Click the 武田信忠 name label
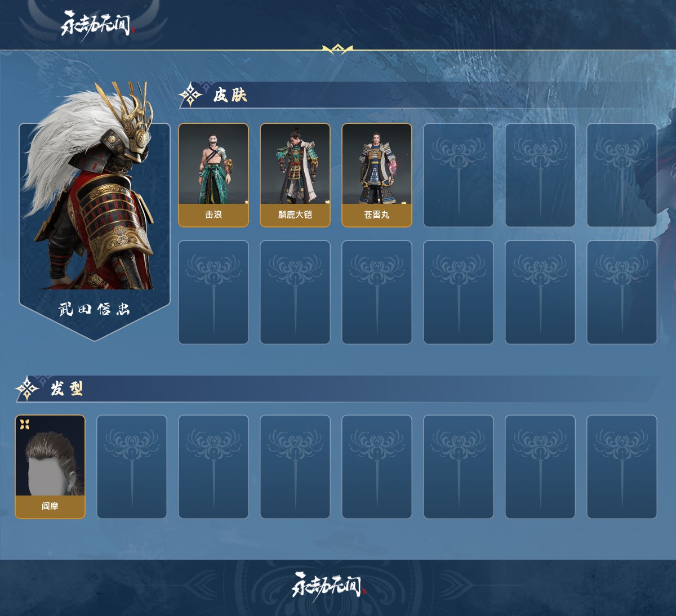This screenshot has width=676, height=616. pos(95,309)
